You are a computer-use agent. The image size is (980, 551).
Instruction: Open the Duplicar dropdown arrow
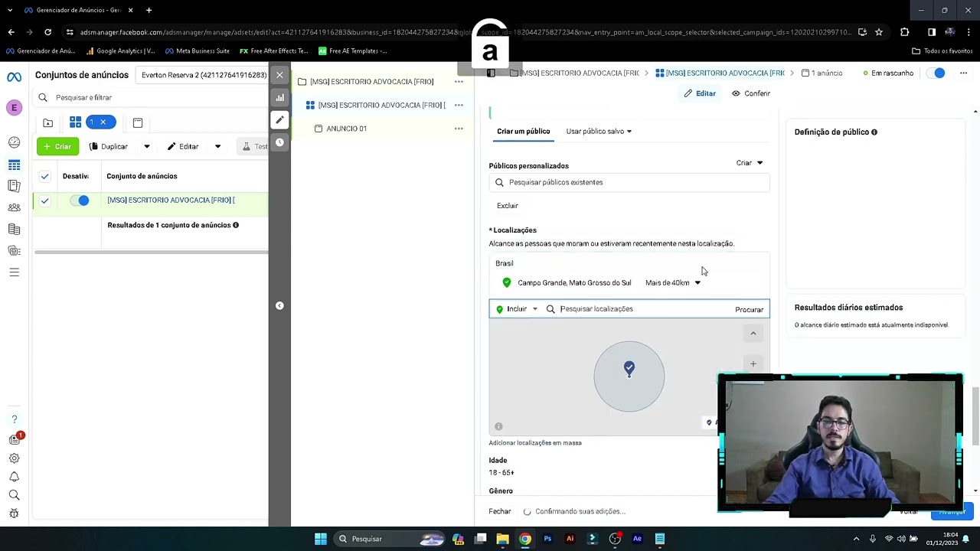point(147,146)
